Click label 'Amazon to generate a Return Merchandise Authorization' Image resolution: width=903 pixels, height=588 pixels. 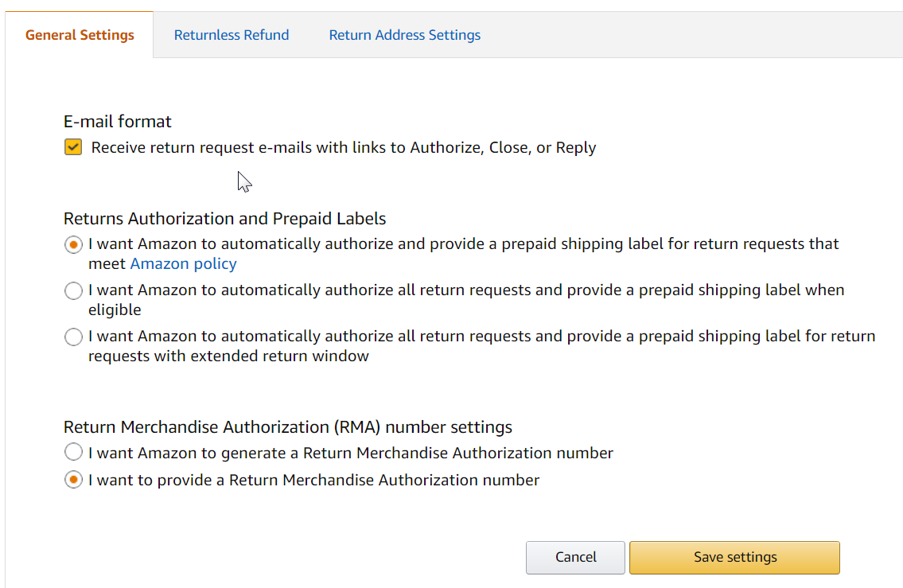point(350,453)
